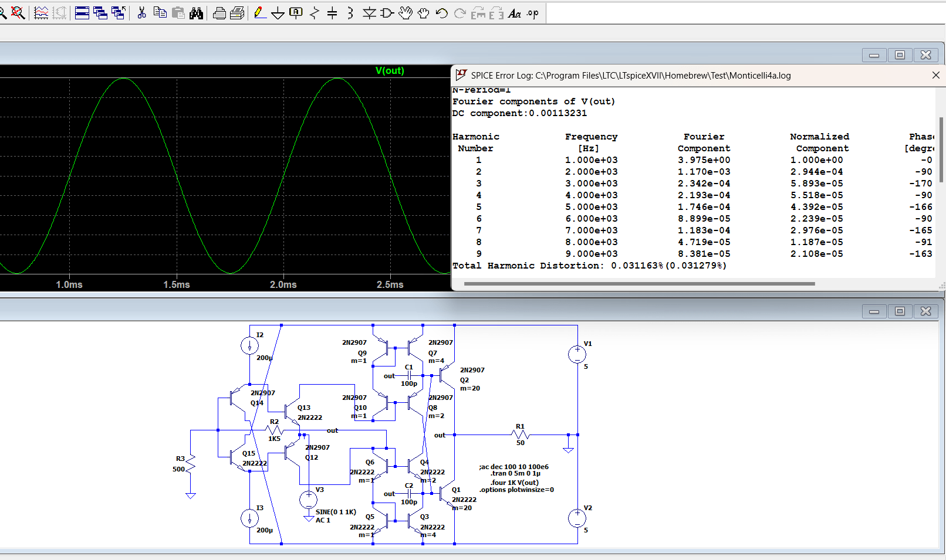946x560 pixels.
Task: Click the R2 1K5 resistor
Action: tap(274, 430)
